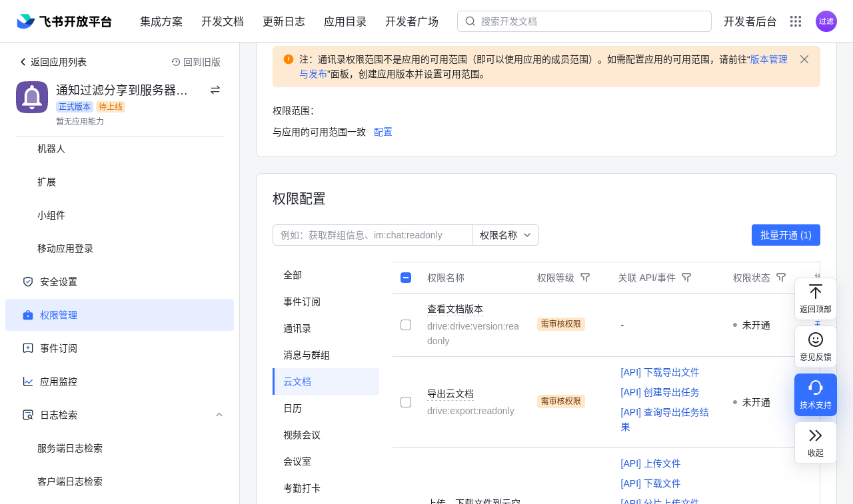Click the search magnifier icon
Image resolution: width=853 pixels, height=504 pixels.
point(470,21)
